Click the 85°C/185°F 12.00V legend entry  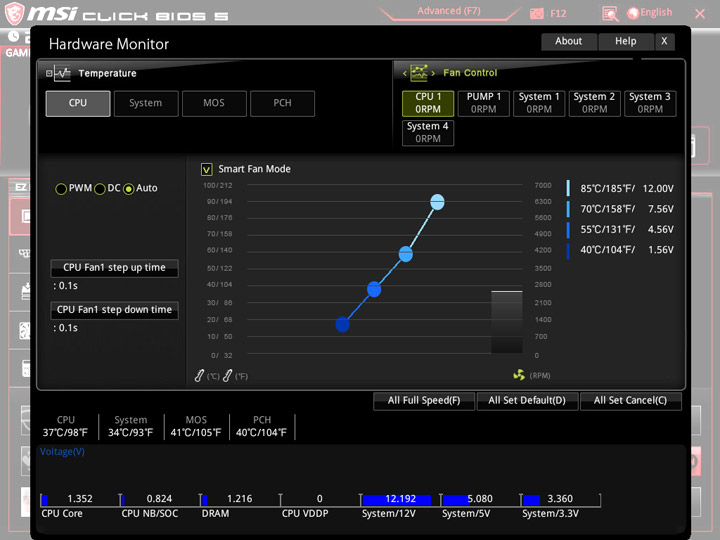click(621, 188)
